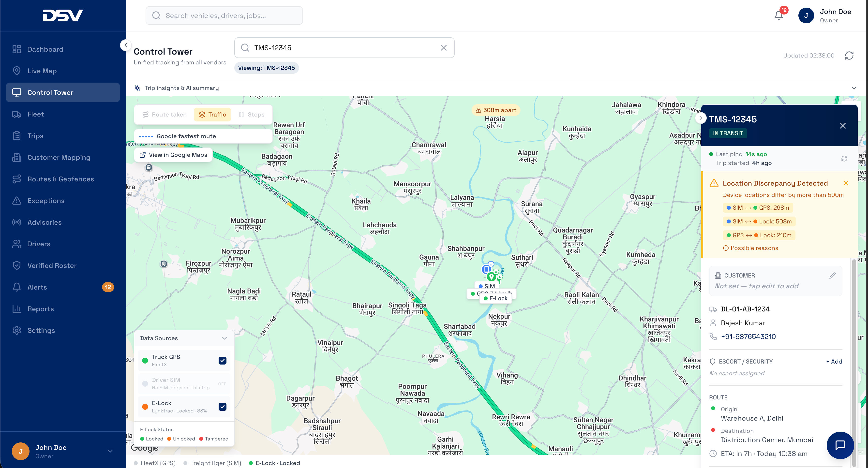Toggle Google fastest route overlay
868x468 pixels.
(203, 136)
